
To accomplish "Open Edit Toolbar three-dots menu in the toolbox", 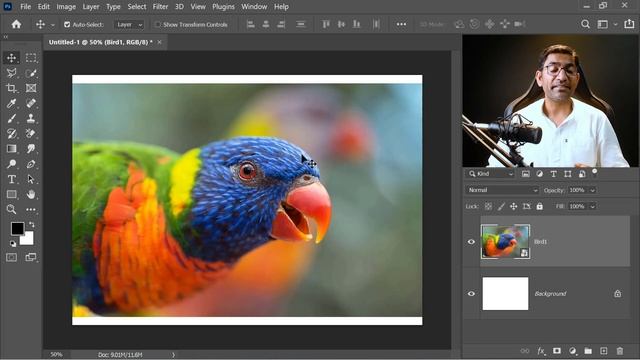I will 31,209.
